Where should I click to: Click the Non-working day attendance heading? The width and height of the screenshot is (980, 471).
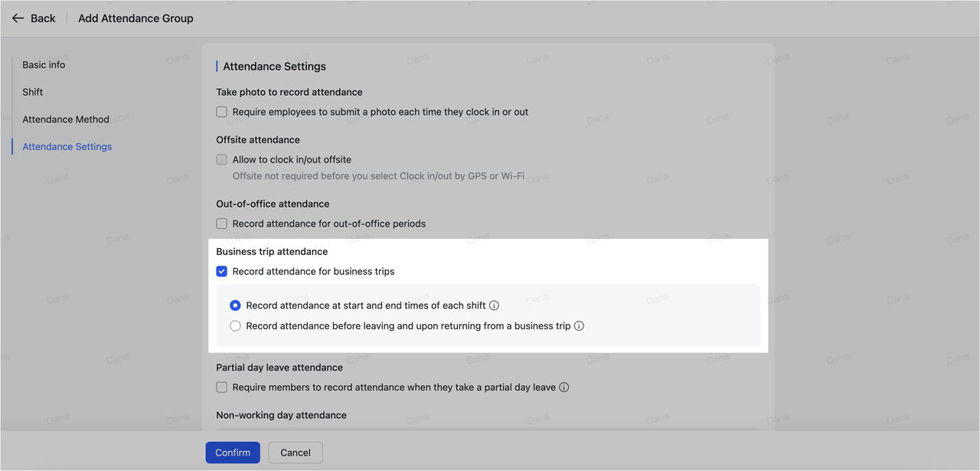(281, 414)
